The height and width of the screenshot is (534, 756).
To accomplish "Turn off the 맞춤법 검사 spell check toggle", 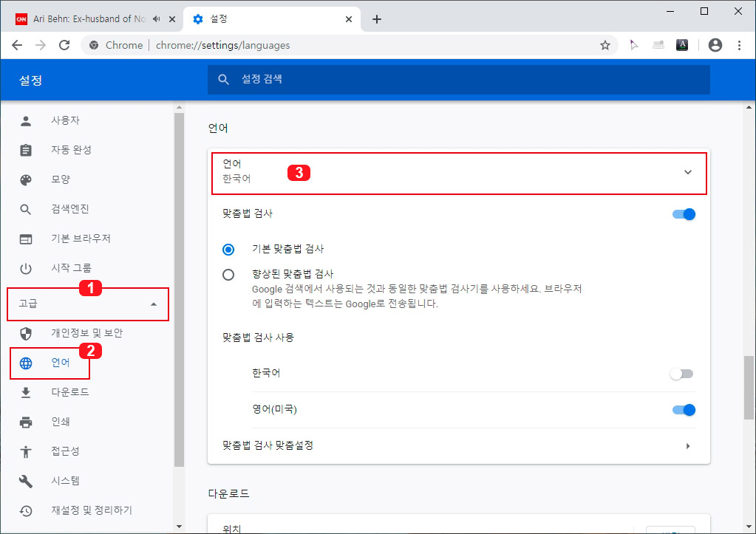I will pos(684,213).
